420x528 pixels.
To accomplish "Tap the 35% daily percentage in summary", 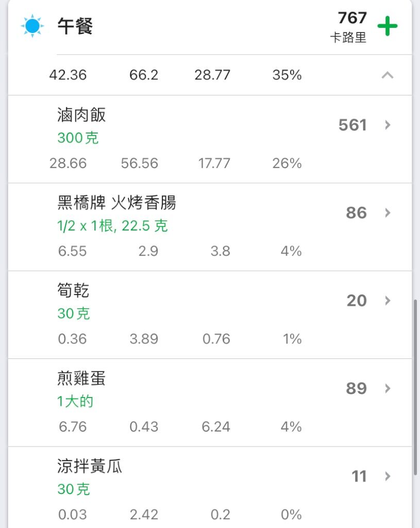I will tap(287, 75).
